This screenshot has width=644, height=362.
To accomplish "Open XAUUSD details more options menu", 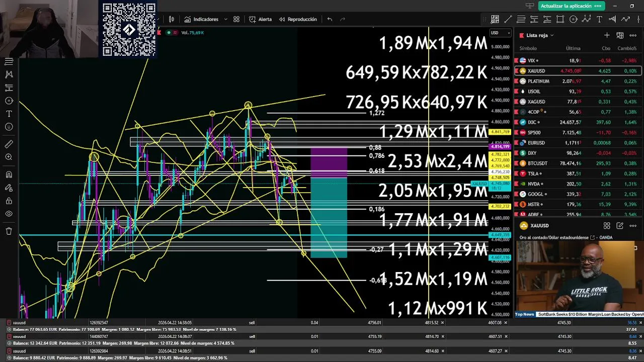I will tap(633, 226).
